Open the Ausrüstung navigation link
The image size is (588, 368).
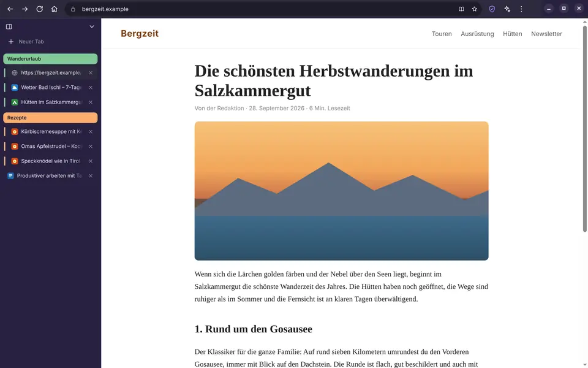point(477,34)
